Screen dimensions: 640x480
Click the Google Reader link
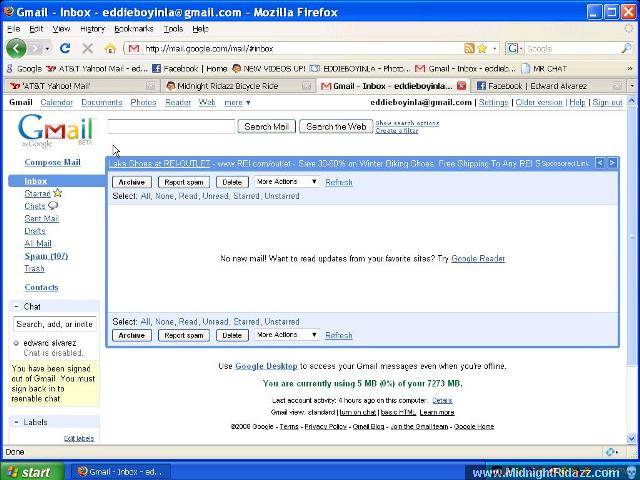click(x=478, y=258)
